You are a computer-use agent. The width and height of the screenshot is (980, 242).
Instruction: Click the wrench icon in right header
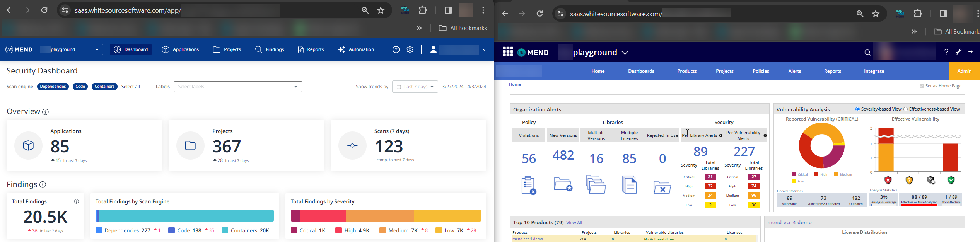958,52
